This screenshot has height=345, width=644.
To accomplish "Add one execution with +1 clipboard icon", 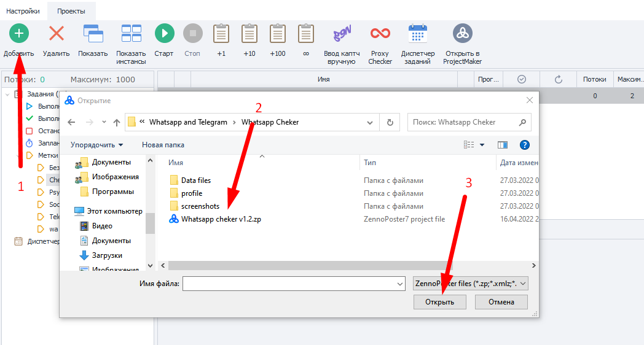I will [x=221, y=33].
